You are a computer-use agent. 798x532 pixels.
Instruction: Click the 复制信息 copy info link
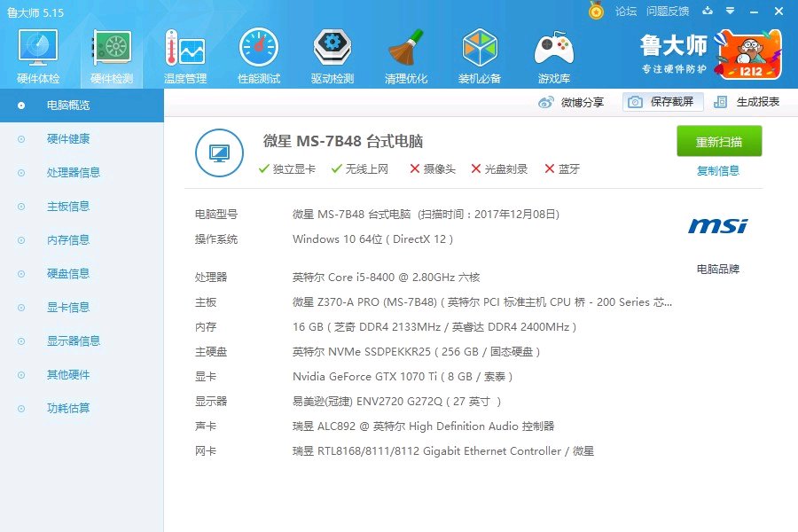[718, 171]
